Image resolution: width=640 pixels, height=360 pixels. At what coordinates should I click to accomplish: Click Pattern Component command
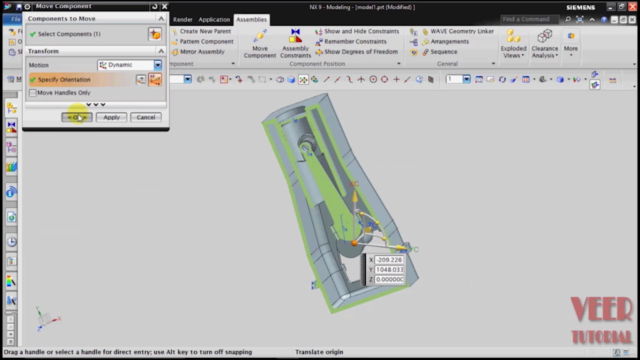[203, 41]
